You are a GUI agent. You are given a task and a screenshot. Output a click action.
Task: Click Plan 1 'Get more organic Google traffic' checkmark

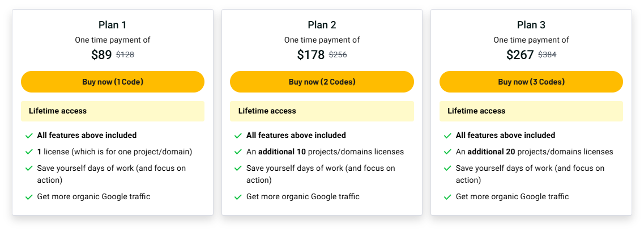[29, 197]
